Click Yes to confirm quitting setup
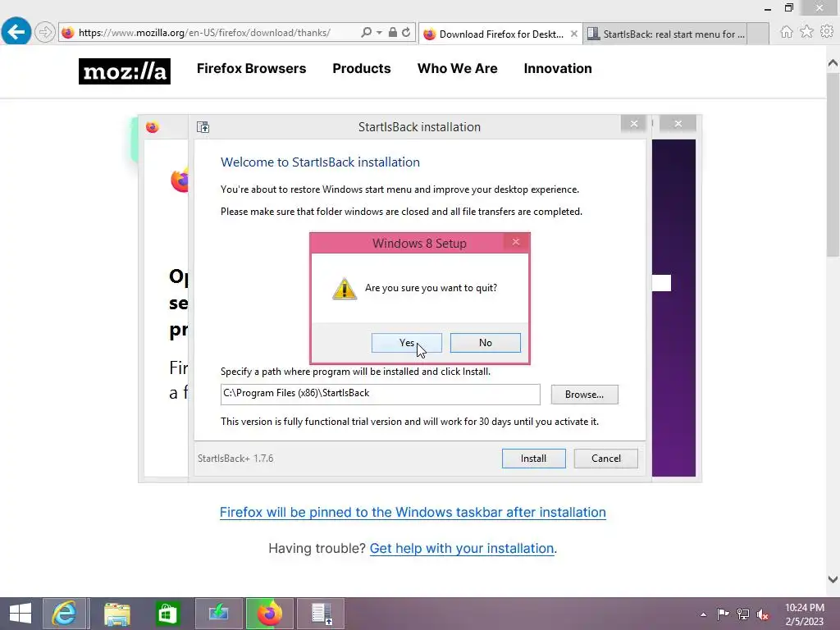The height and width of the screenshot is (630, 840). [407, 343]
